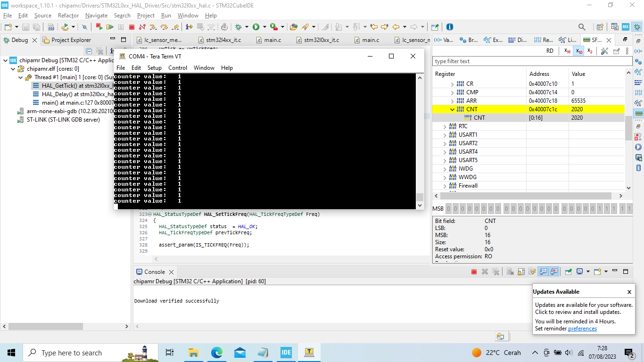Click the update preferences link

point(582,329)
